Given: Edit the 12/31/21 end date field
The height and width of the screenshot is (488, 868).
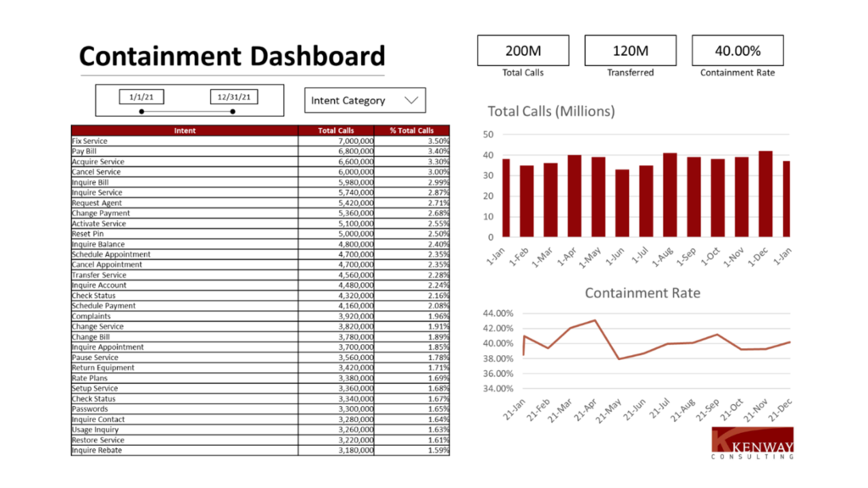Looking at the screenshot, I should coord(234,97).
